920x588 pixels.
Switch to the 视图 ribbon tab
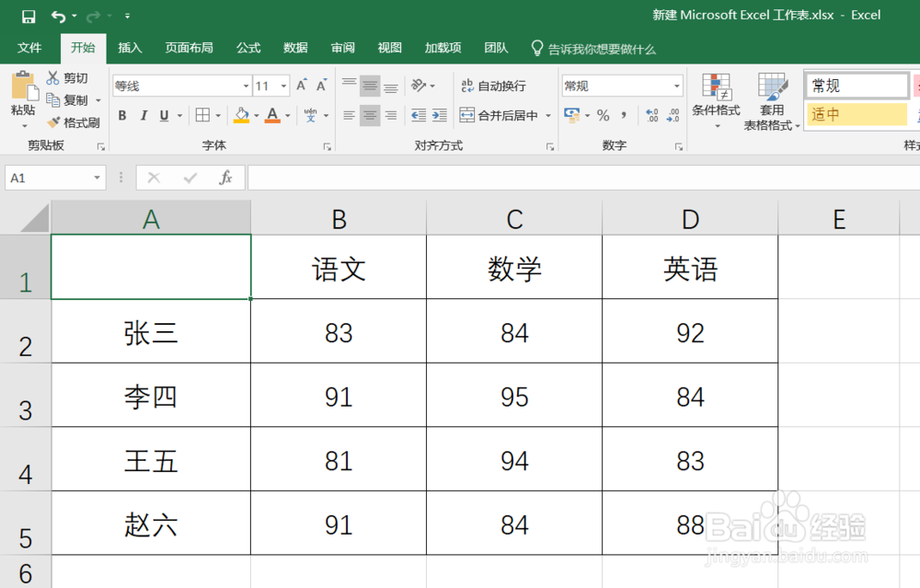click(x=389, y=48)
